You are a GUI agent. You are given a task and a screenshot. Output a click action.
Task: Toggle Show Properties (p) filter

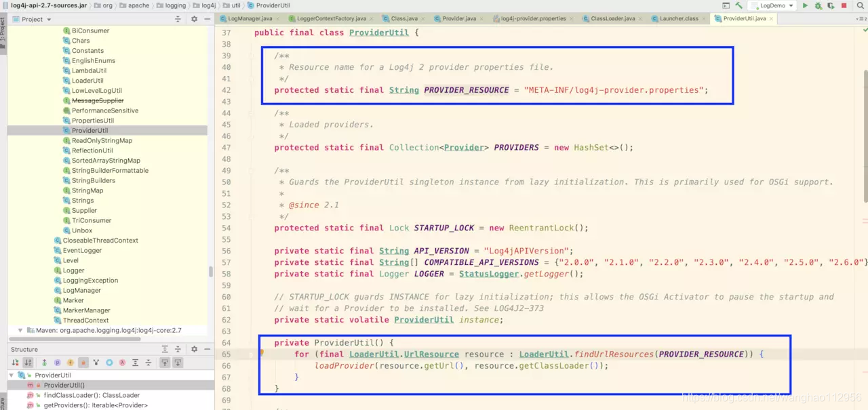[x=57, y=363]
